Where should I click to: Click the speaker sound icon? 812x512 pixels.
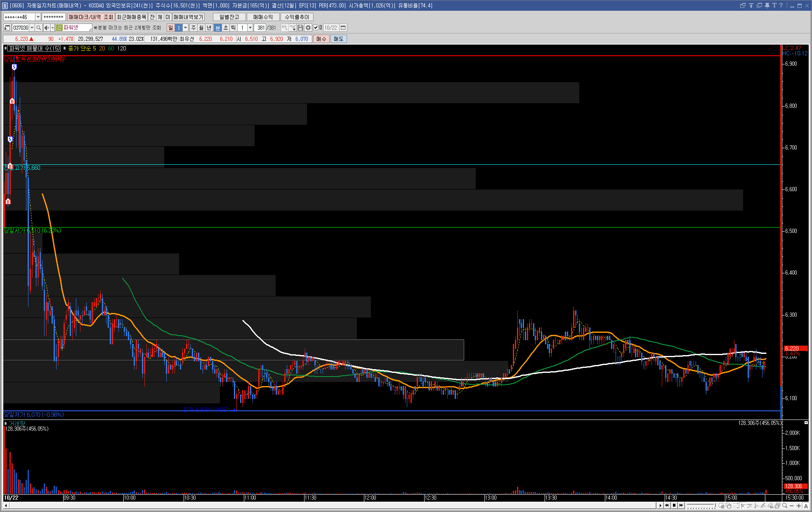tap(47, 28)
